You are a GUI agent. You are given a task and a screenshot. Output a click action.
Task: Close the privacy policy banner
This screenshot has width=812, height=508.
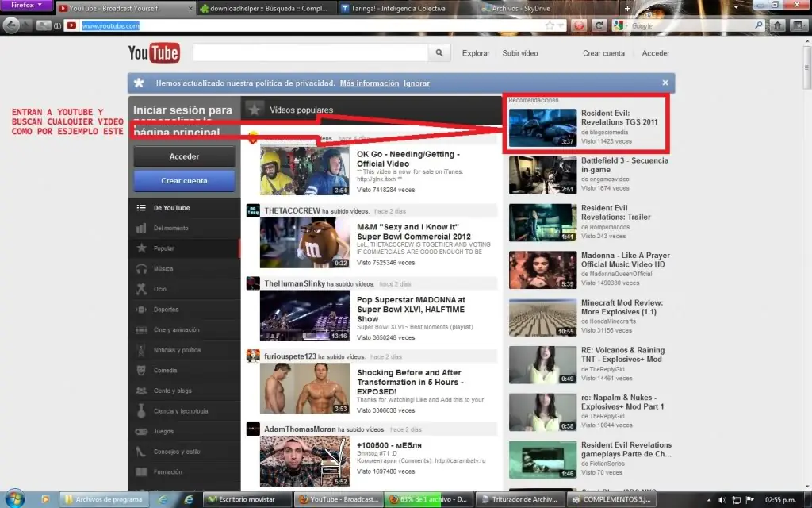(x=665, y=83)
